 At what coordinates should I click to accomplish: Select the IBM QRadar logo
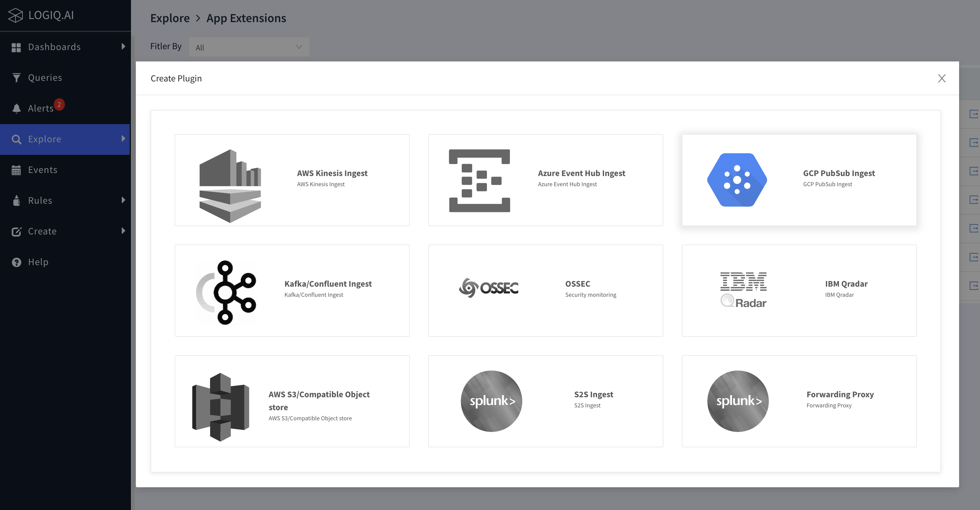pyautogui.click(x=743, y=290)
